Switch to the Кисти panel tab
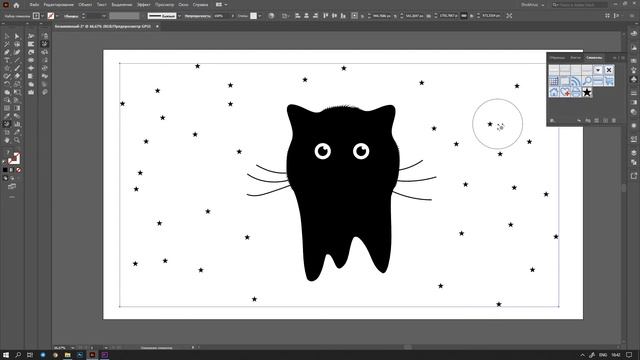This screenshot has height=360, width=640. [x=576, y=58]
